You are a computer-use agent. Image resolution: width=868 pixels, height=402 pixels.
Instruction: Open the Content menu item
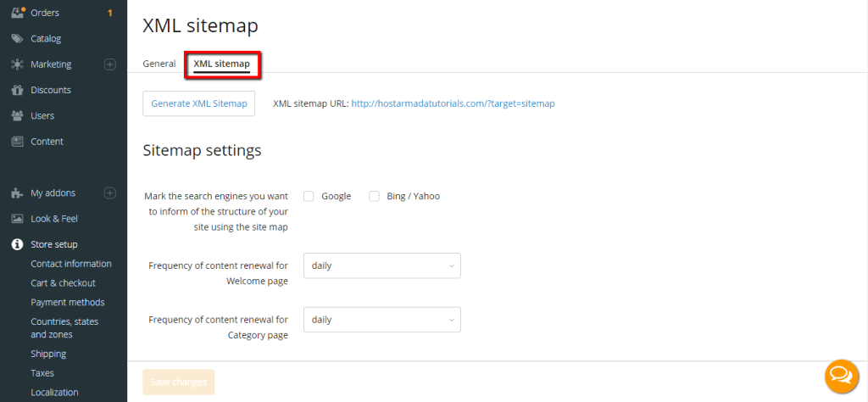(47, 141)
